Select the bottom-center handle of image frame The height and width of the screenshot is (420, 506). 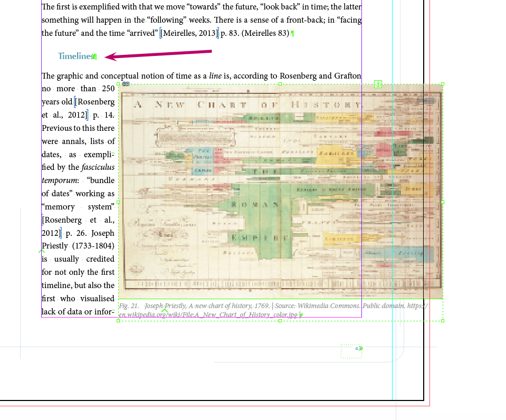pyautogui.click(x=280, y=321)
